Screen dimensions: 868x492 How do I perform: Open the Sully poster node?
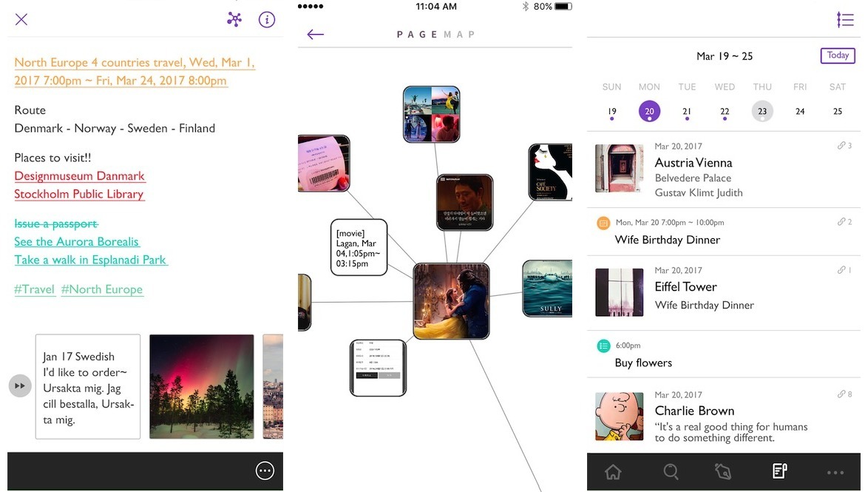point(547,288)
